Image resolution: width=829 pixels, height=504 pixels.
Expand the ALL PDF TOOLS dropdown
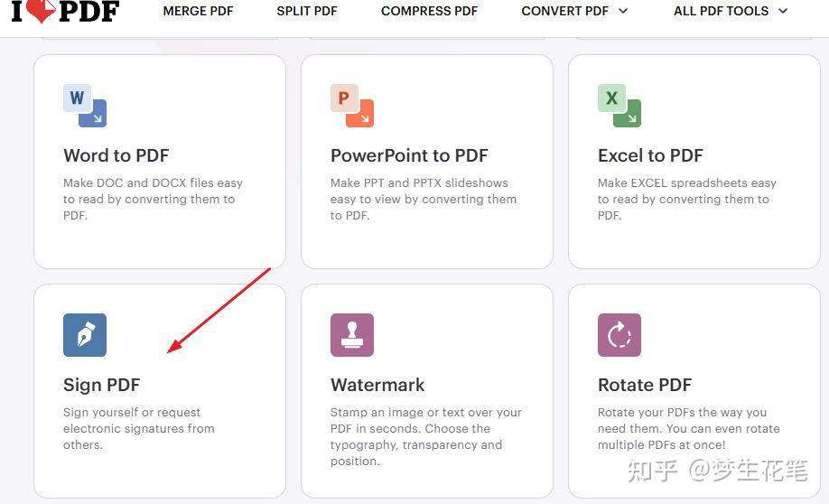[721, 11]
